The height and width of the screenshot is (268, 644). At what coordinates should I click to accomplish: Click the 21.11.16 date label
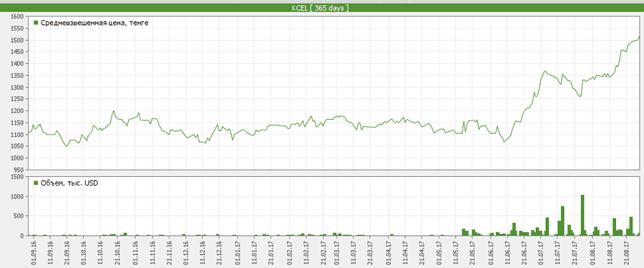[170, 252]
